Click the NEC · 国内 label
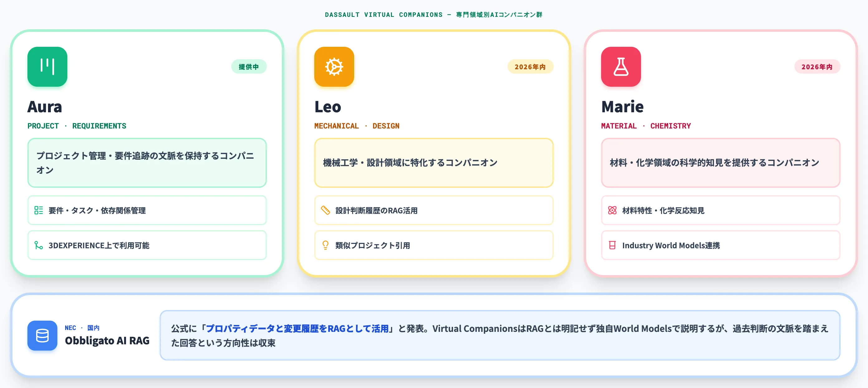 [82, 328]
